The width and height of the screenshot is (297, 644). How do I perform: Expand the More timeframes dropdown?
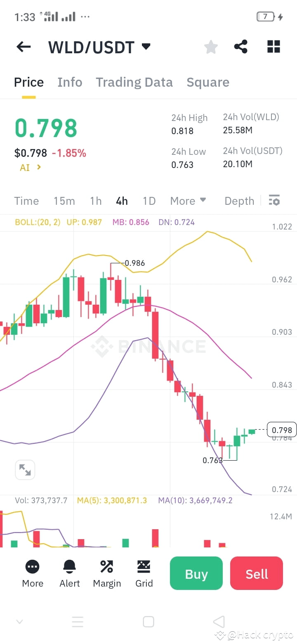click(x=188, y=201)
